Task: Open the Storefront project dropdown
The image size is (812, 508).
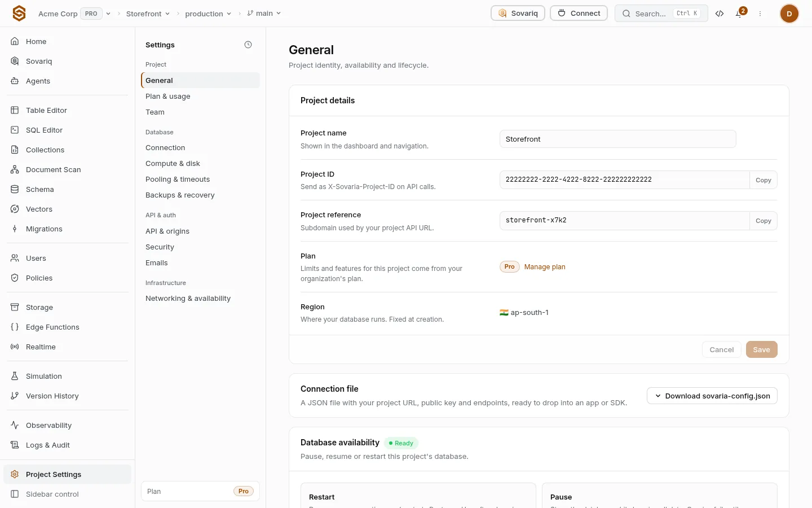Action: 148,14
